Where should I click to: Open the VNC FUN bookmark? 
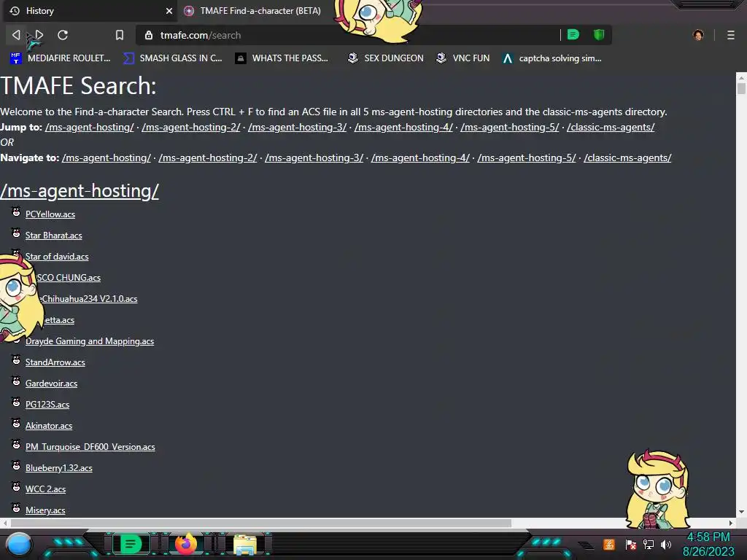click(x=462, y=58)
